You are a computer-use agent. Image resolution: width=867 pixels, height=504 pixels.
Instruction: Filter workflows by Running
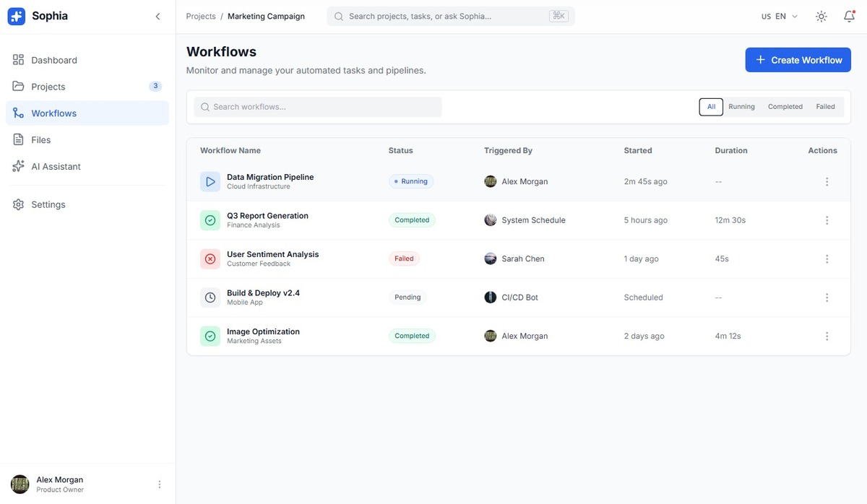741,107
